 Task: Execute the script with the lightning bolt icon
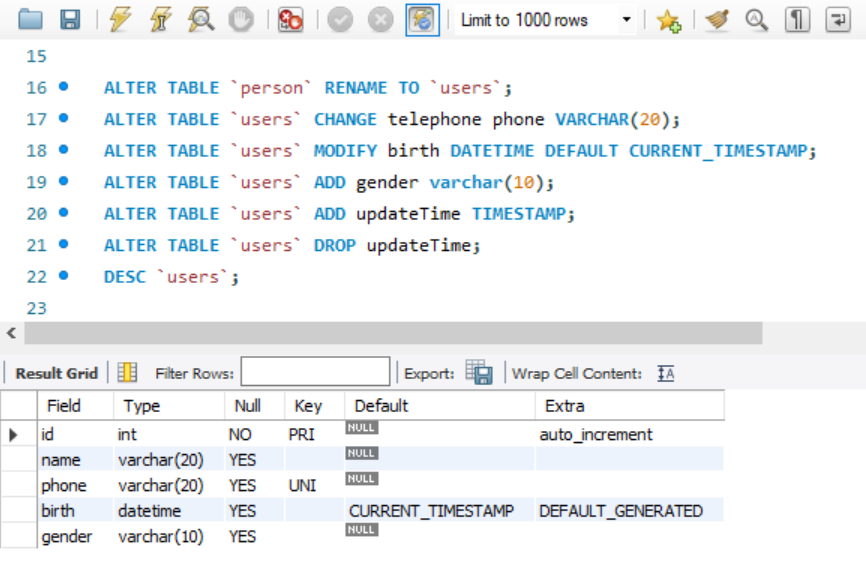(120, 20)
